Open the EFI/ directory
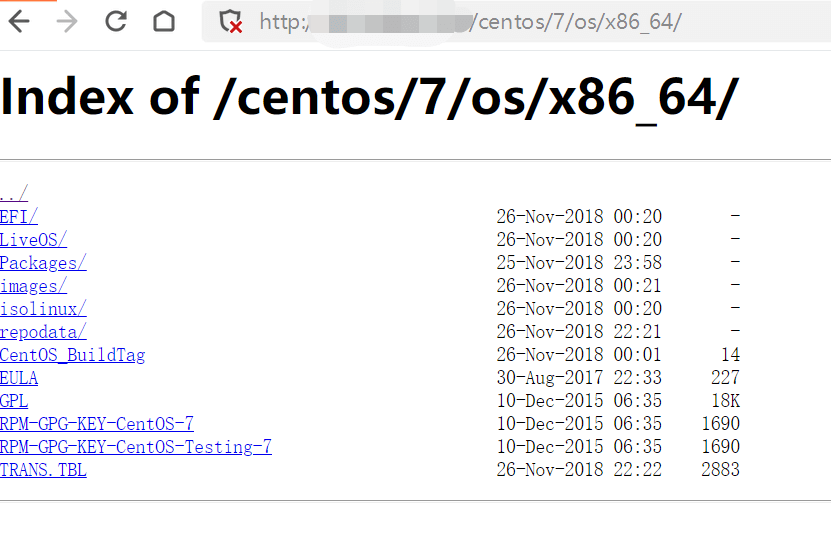This screenshot has height=550, width=831. click(19, 217)
